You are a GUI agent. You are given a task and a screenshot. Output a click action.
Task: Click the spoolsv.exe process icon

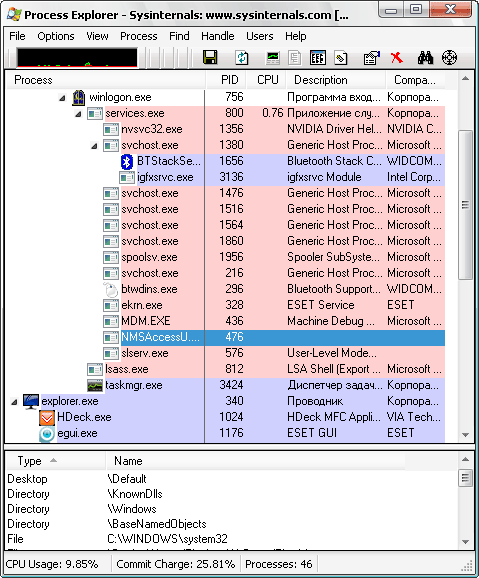click(x=111, y=257)
